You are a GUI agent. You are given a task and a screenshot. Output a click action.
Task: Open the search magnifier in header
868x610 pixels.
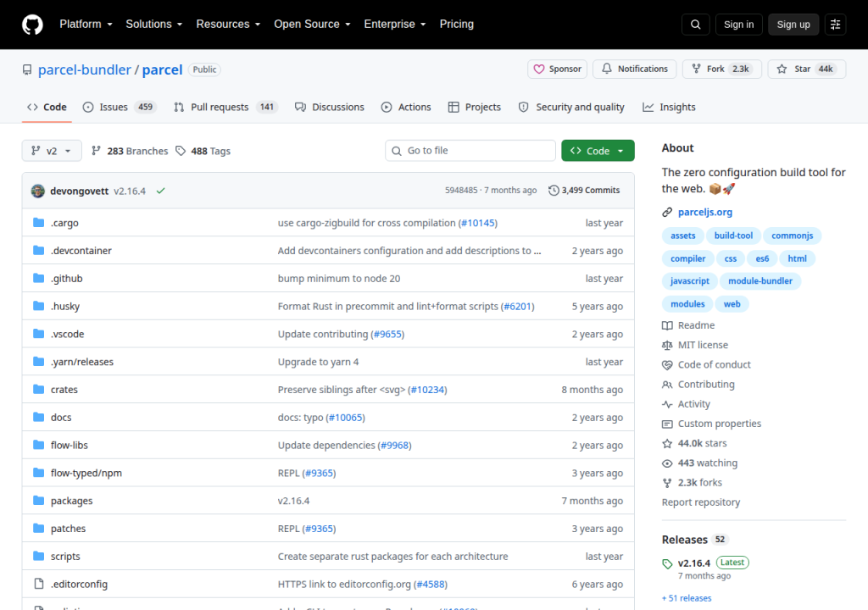[695, 25]
